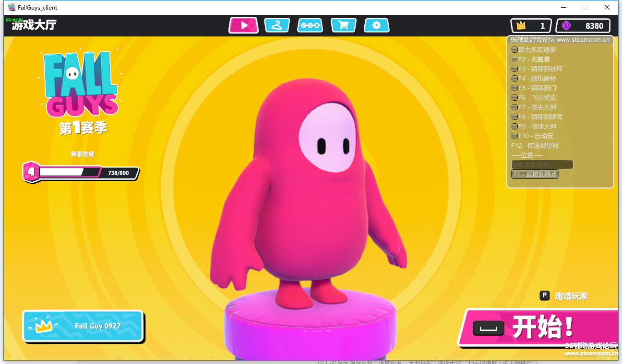The image size is (622, 364).
Task: Click the level 4 hexagon badge
Action: pyautogui.click(x=31, y=172)
